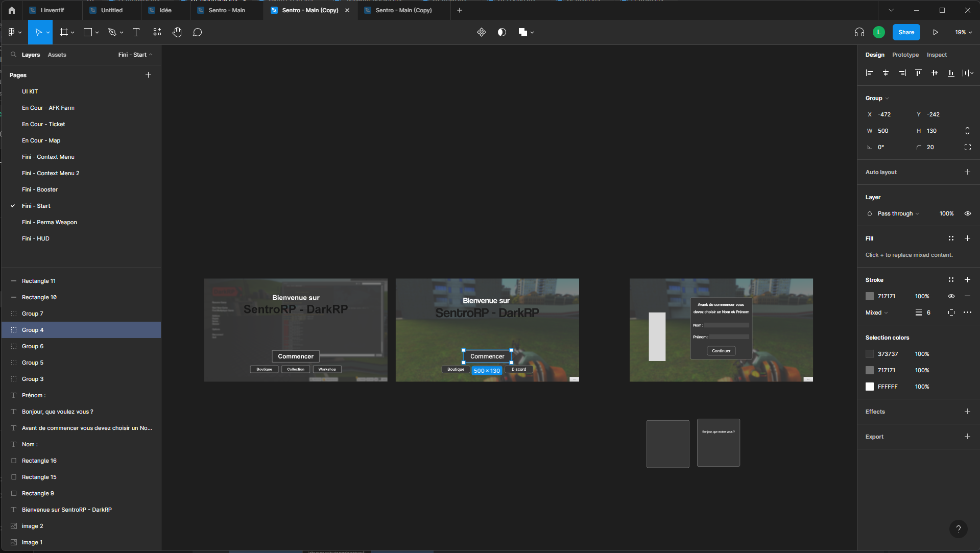
Task: Toggle independent corner radius
Action: (967, 147)
